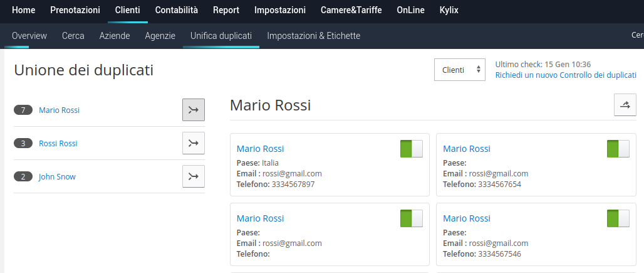
Task: Toggle switch on Mario Rossi card without phone
Action: [412, 218]
